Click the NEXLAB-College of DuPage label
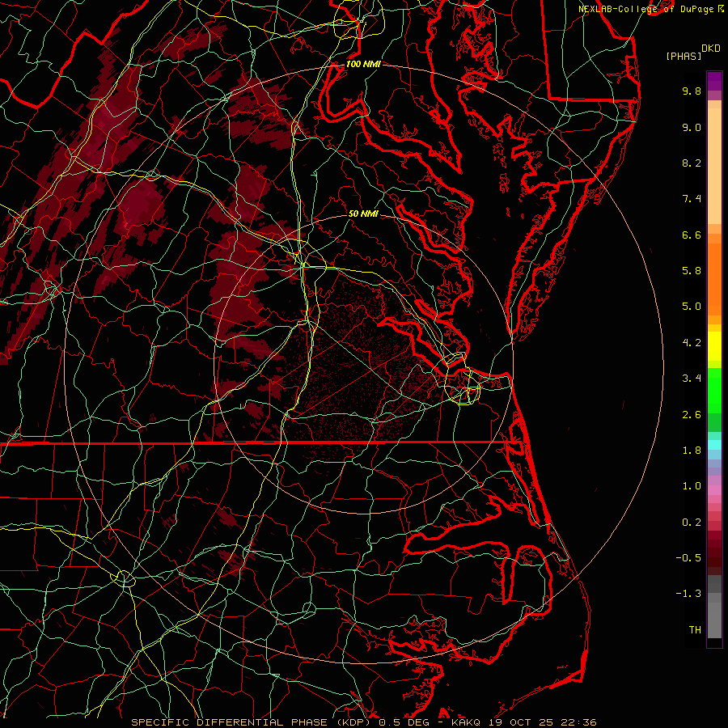This screenshot has height=728, width=728. 647,9
